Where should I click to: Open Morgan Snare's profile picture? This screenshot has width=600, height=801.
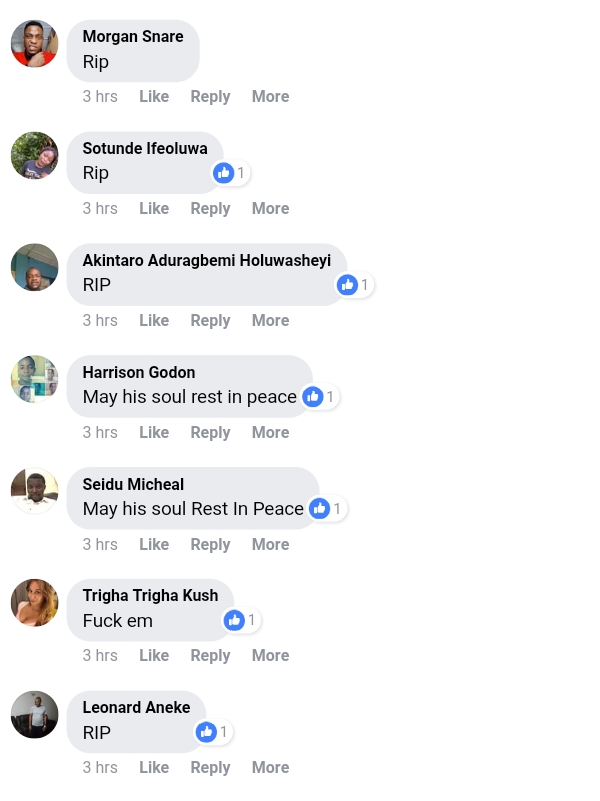35,44
